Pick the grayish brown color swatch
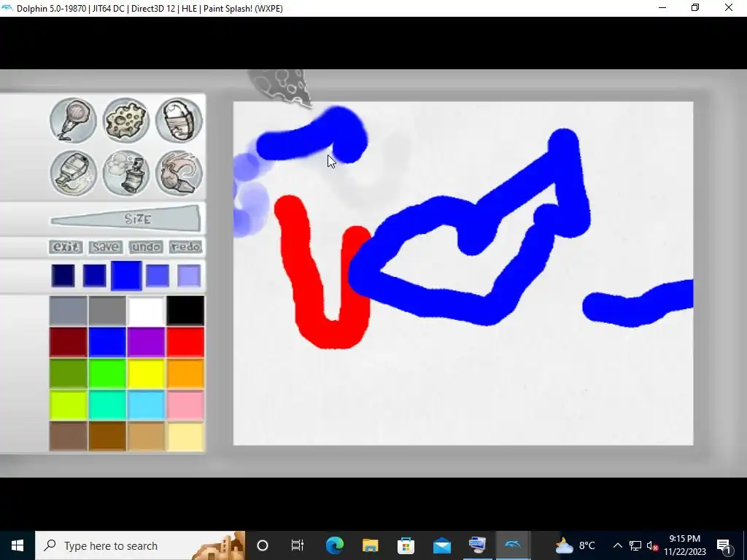This screenshot has height=560, width=747. [x=68, y=436]
